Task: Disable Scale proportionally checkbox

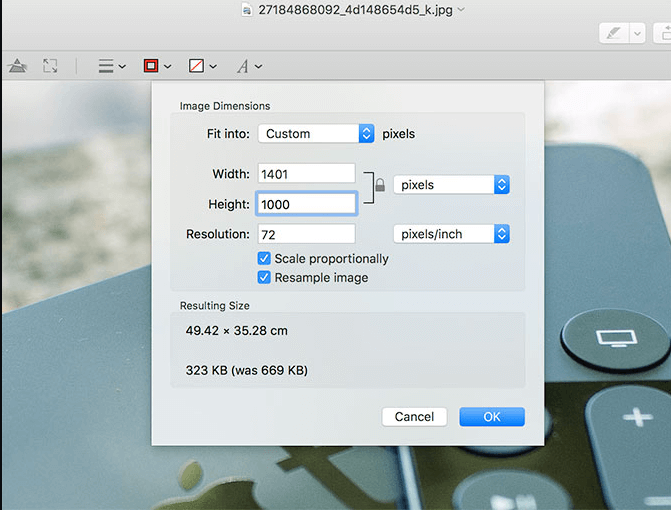Action: [x=265, y=258]
